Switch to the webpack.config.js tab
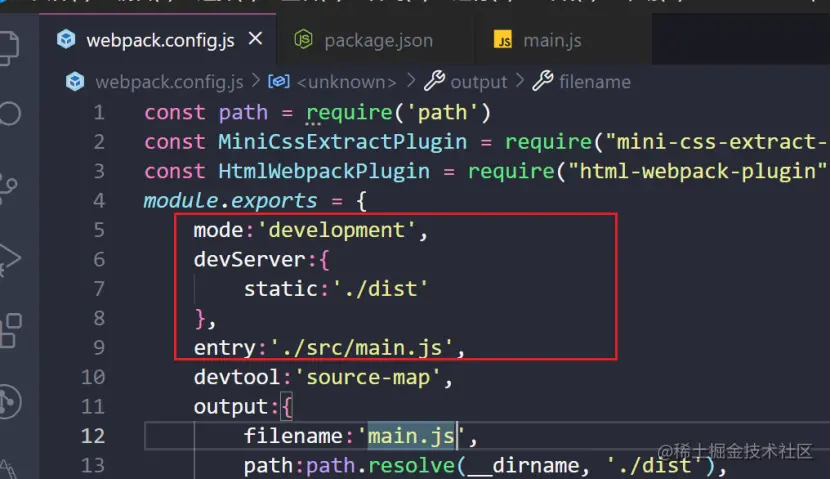The width and height of the screenshot is (831, 479). point(158,40)
